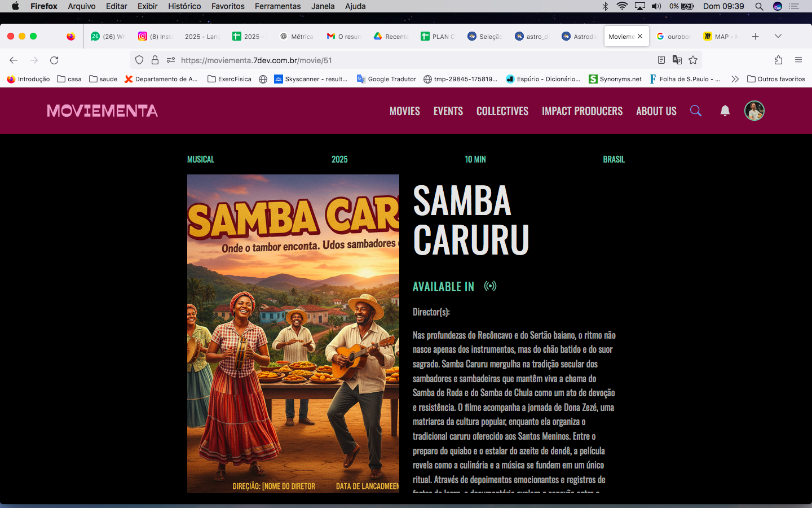Click the Moviementa logo
Screen dimensions: 812x508
coord(102,111)
